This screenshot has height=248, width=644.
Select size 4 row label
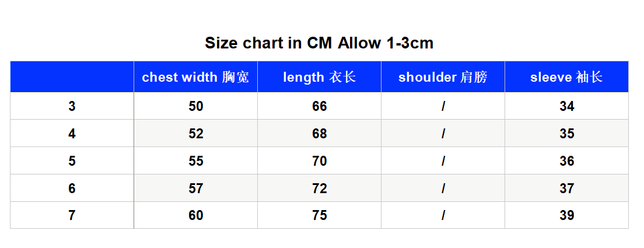72,134
